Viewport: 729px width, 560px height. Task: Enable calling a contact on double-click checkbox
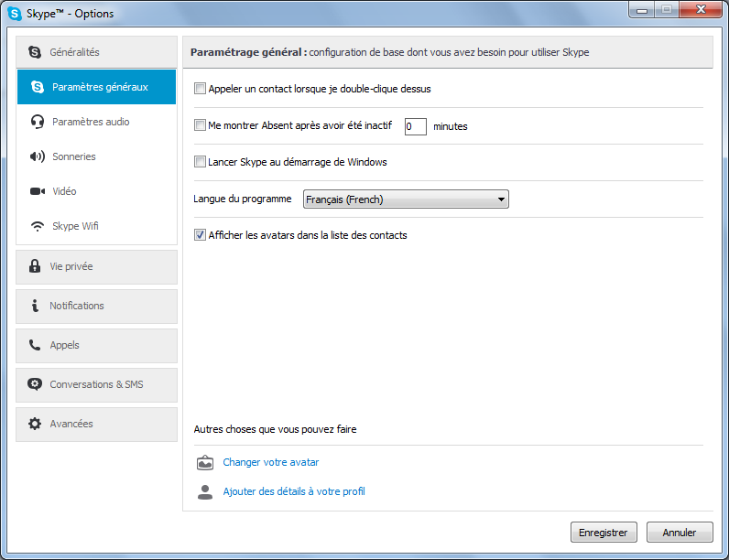(x=200, y=88)
